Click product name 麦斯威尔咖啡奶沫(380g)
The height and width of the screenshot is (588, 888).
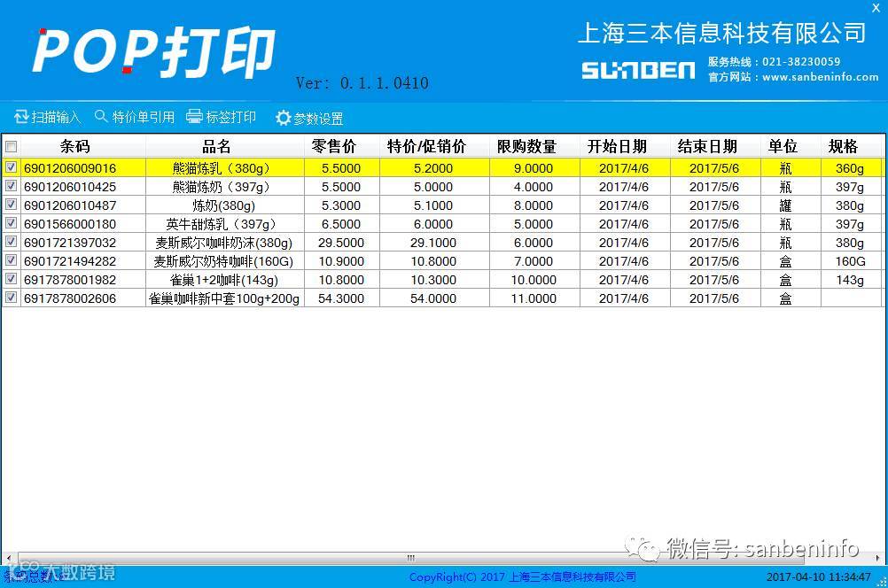pyautogui.click(x=224, y=243)
